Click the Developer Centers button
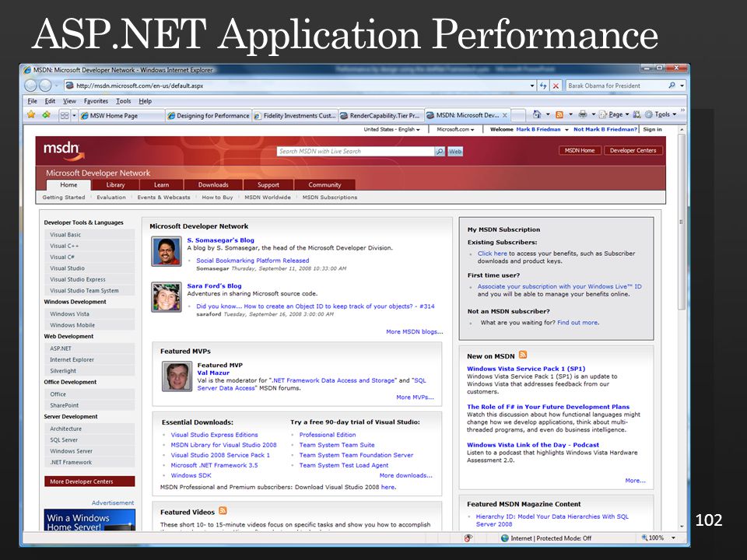The width and height of the screenshot is (747, 560). [633, 150]
